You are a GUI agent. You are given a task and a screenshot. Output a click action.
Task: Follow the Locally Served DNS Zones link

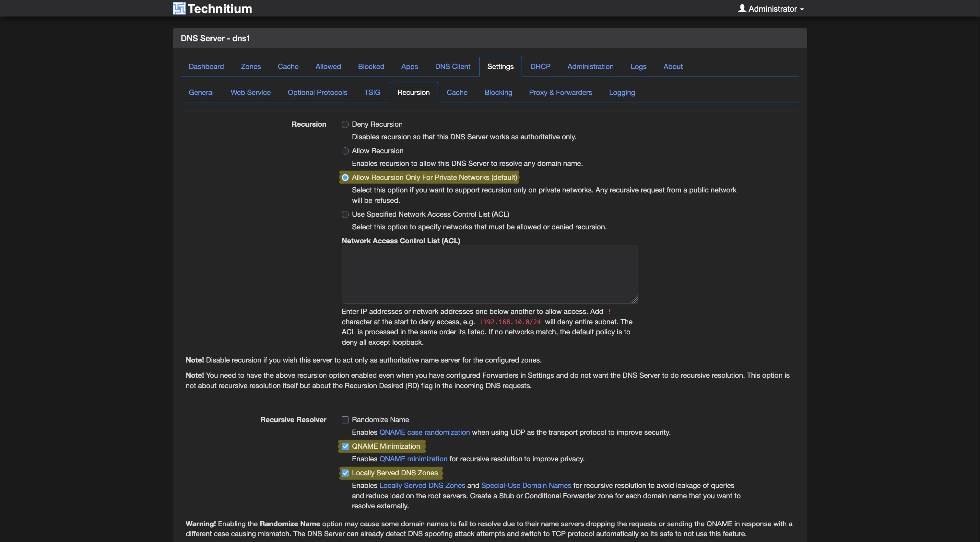[x=422, y=485]
